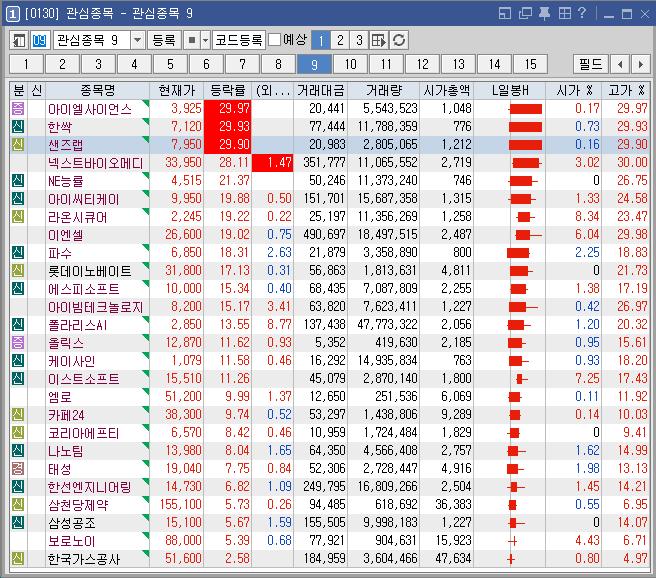Click the red 1.47 foreign ratio cell

(272, 163)
